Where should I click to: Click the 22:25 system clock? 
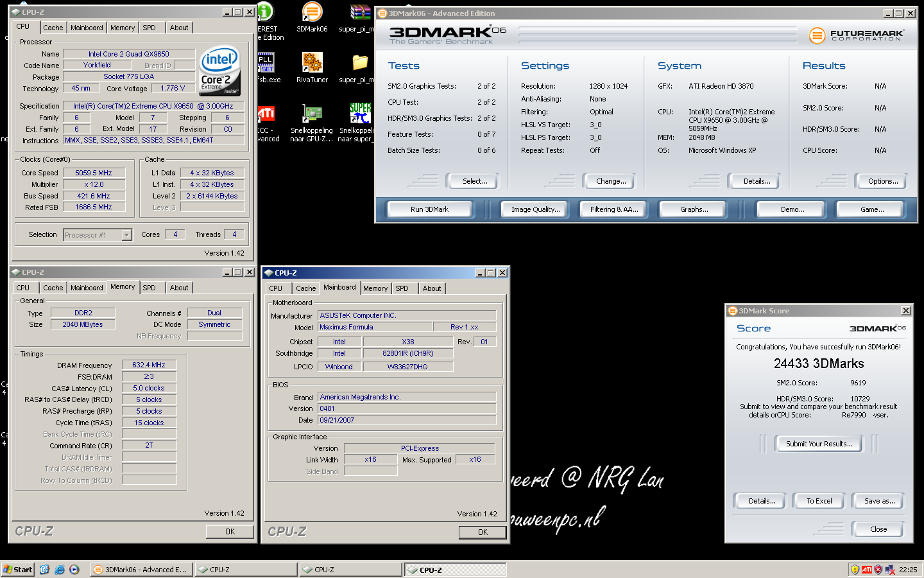click(908, 570)
